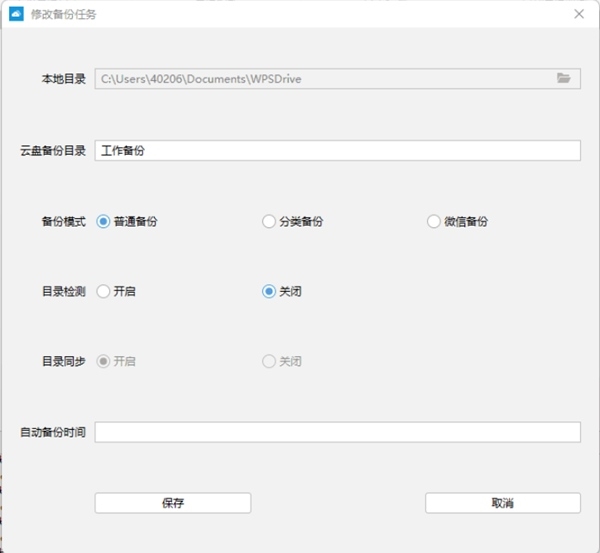Close the 修改备份任务 dialog
The width and height of the screenshot is (600, 553).
579,14
